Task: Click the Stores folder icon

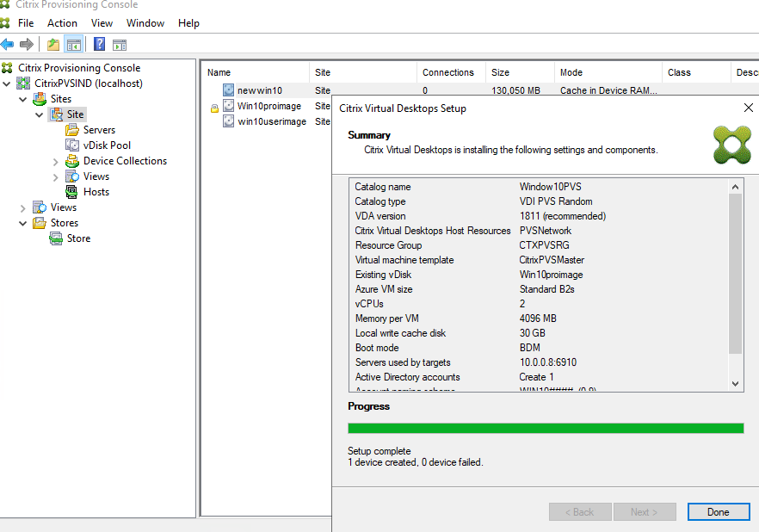Action: pyautogui.click(x=40, y=223)
